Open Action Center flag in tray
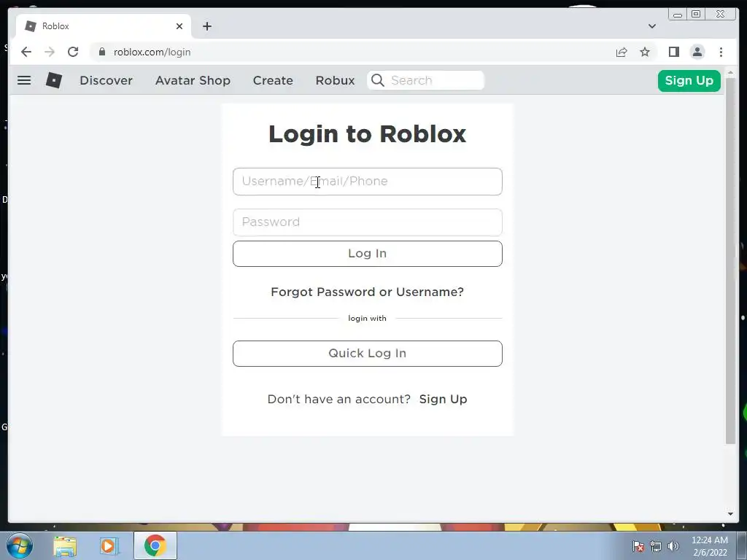Viewport: 747px width, 560px height. [x=638, y=546]
